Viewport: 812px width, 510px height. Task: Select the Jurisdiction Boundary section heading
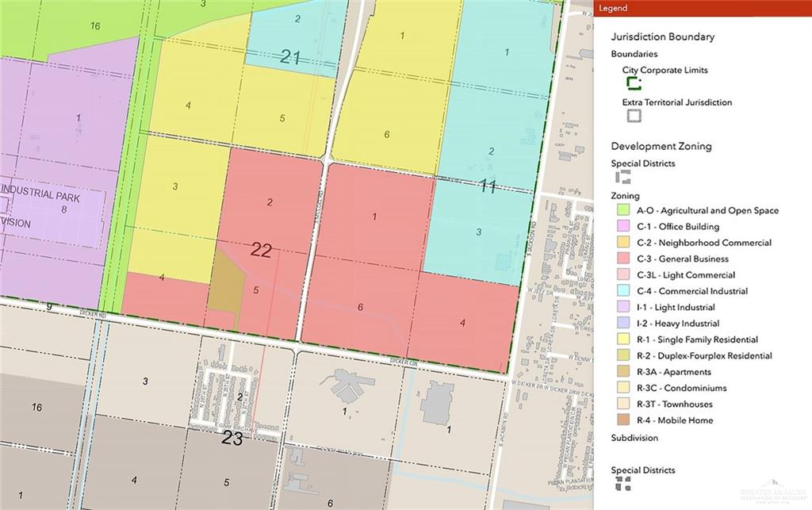coord(662,36)
